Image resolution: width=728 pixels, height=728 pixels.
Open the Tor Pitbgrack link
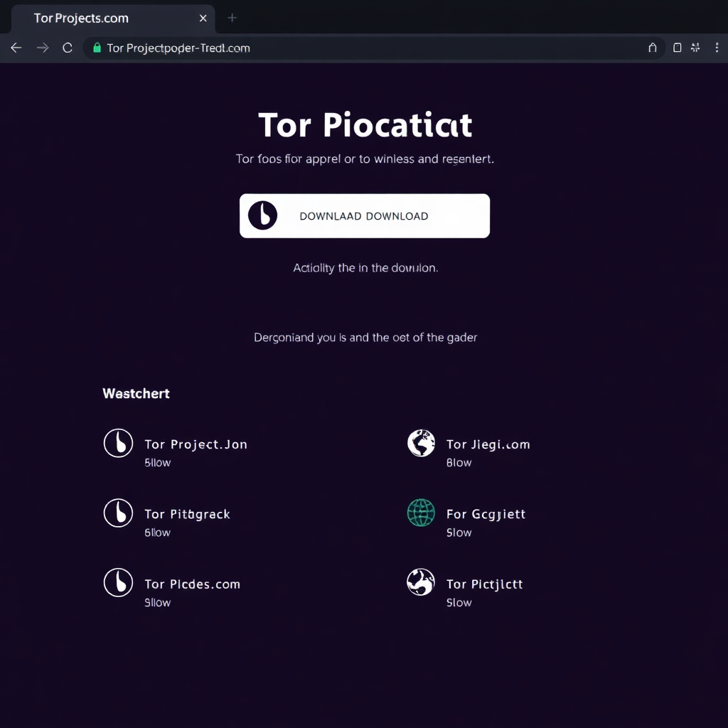click(x=187, y=514)
